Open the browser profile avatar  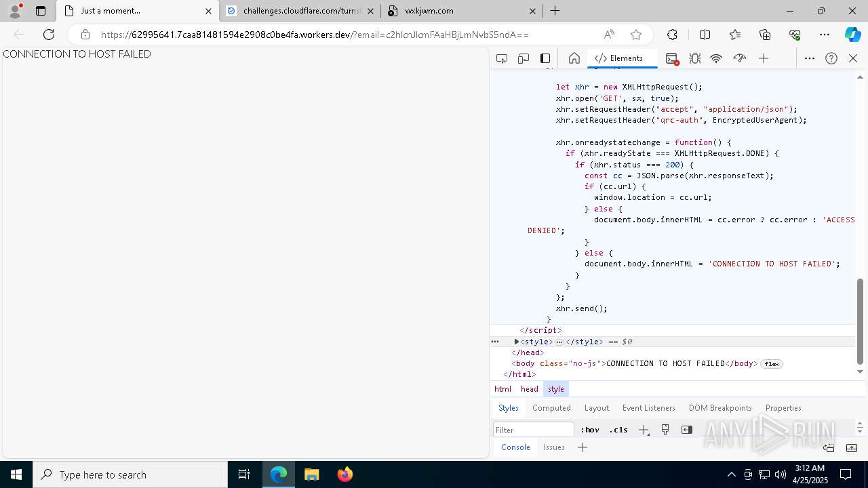tap(15, 11)
